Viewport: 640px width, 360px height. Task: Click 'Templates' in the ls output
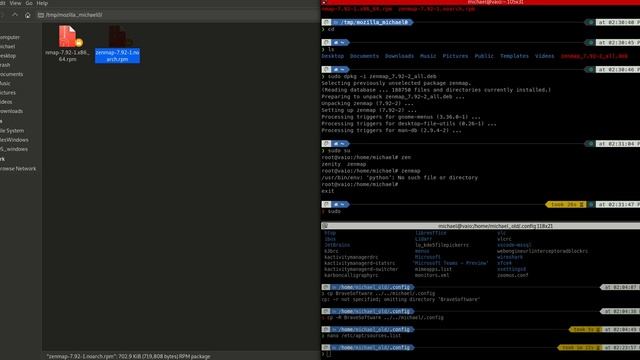coord(514,56)
